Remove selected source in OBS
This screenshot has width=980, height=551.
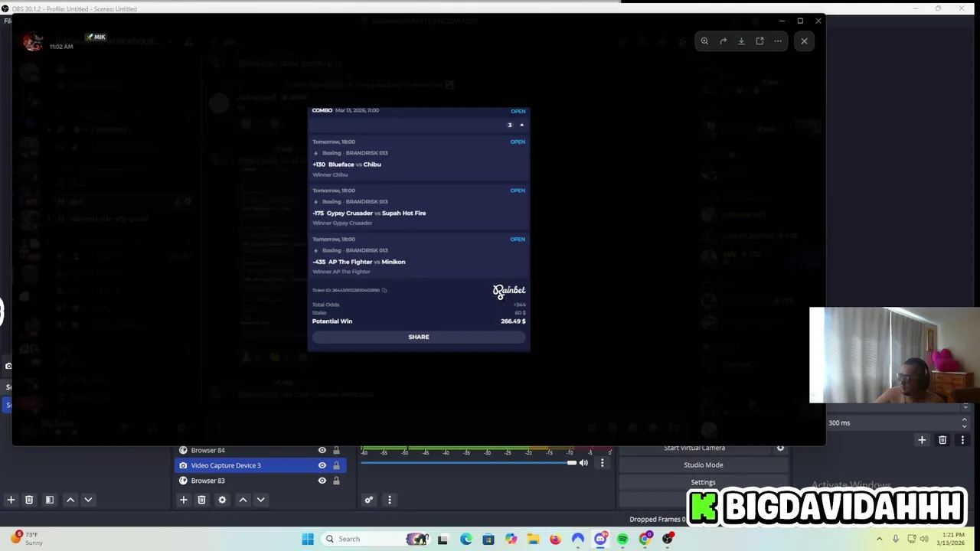201,500
